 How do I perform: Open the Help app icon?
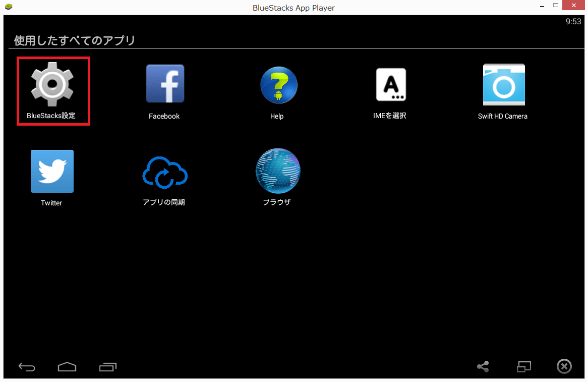[279, 85]
